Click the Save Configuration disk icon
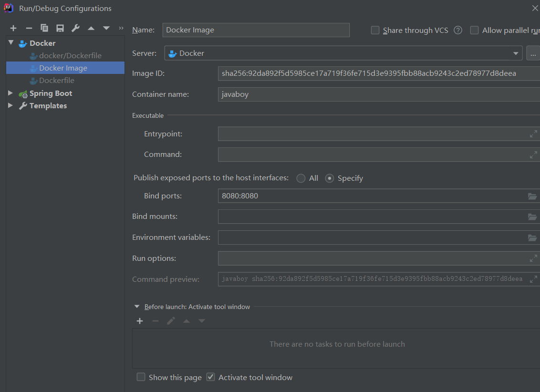Viewport: 540px width, 392px height. pyautogui.click(x=60, y=29)
